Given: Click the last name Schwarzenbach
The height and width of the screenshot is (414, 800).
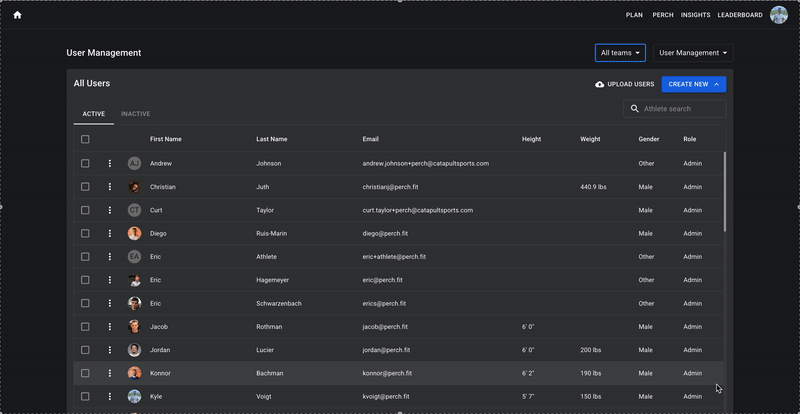Looking at the screenshot, I should tap(279, 303).
